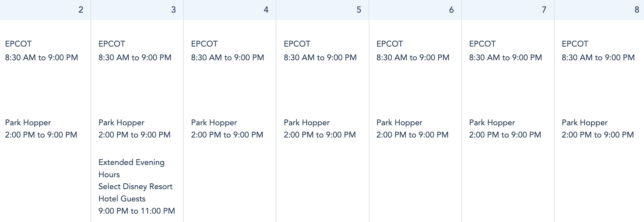Choose date 5 in the calendar header
This screenshot has width=644, height=222.
click(x=359, y=10)
